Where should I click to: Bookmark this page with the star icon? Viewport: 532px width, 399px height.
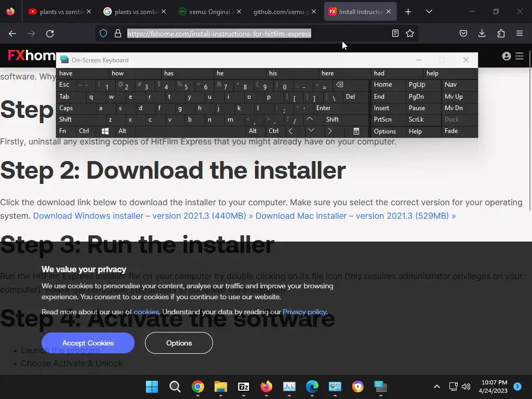(410, 33)
